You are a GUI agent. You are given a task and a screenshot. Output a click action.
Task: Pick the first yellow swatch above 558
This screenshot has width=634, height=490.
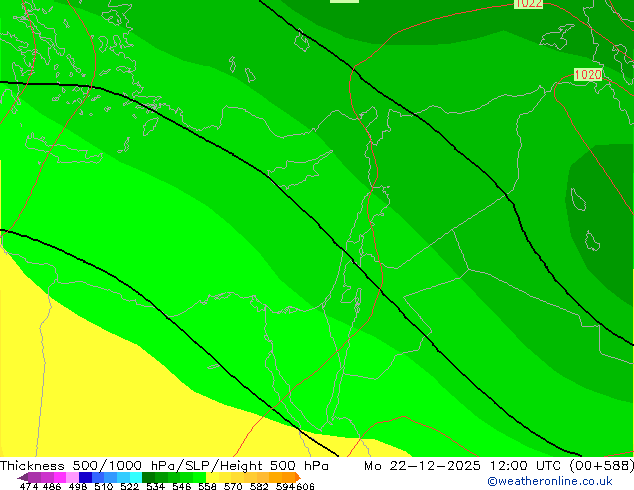point(212,477)
